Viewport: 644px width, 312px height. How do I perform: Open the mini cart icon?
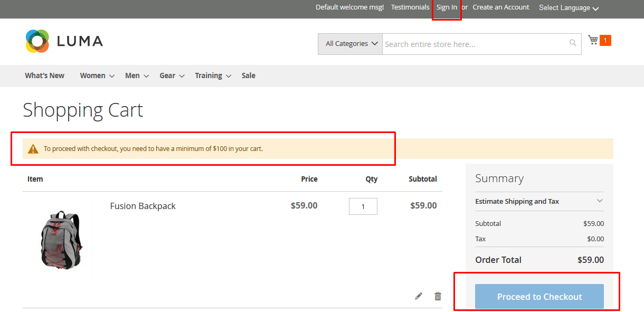pyautogui.click(x=592, y=40)
